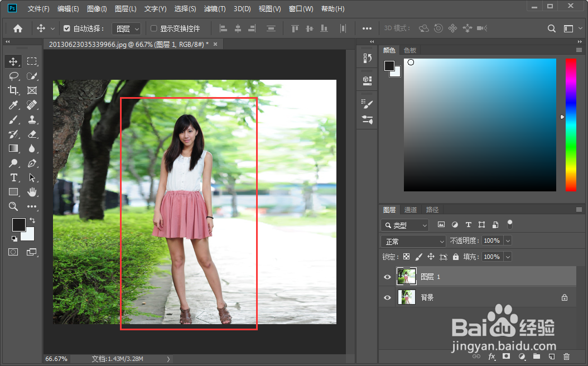The image size is (588, 366).
Task: Select the Hand tool
Action: [x=32, y=192]
